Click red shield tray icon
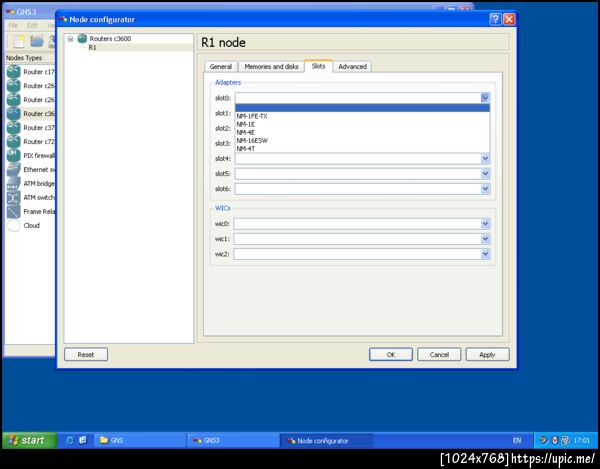The height and width of the screenshot is (469, 600). point(554,440)
